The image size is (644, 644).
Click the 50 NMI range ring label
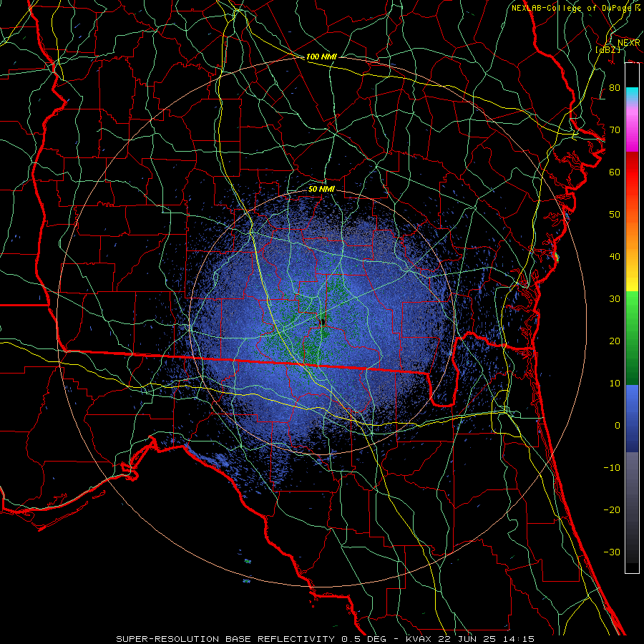pos(321,189)
